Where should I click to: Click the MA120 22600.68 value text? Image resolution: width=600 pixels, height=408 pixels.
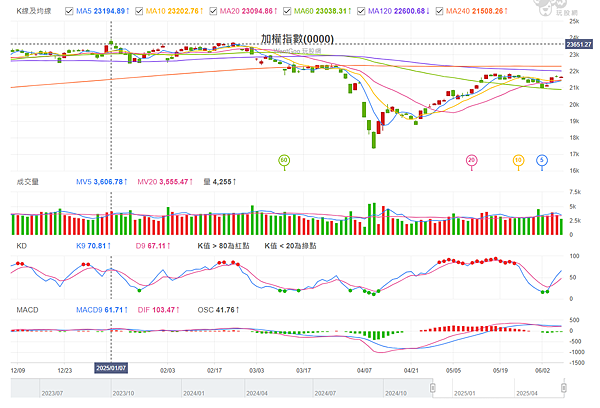tap(398, 11)
